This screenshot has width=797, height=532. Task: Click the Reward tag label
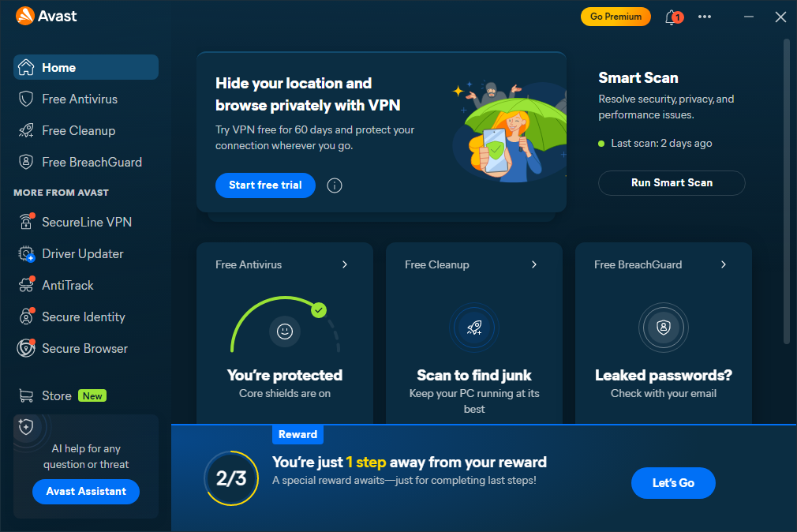click(297, 434)
